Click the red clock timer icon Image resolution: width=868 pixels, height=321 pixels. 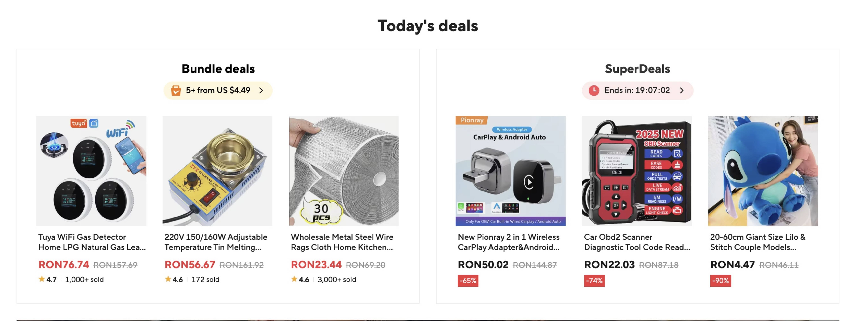pos(594,90)
